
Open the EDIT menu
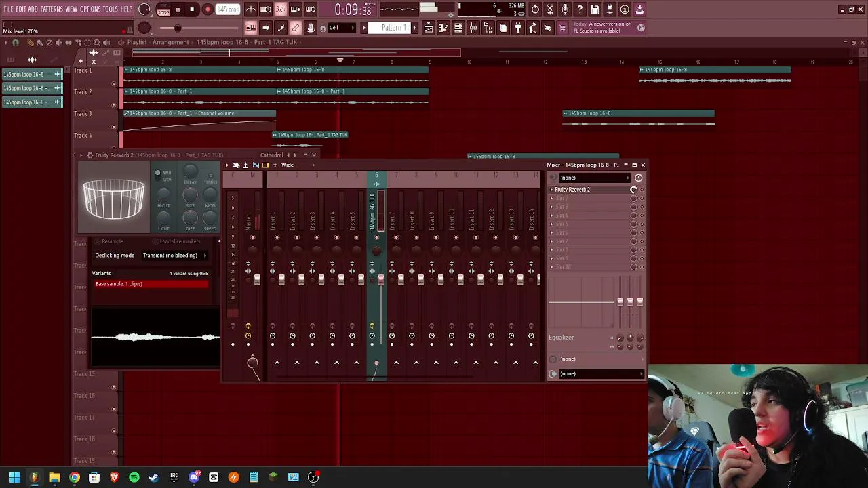pyautogui.click(x=21, y=9)
